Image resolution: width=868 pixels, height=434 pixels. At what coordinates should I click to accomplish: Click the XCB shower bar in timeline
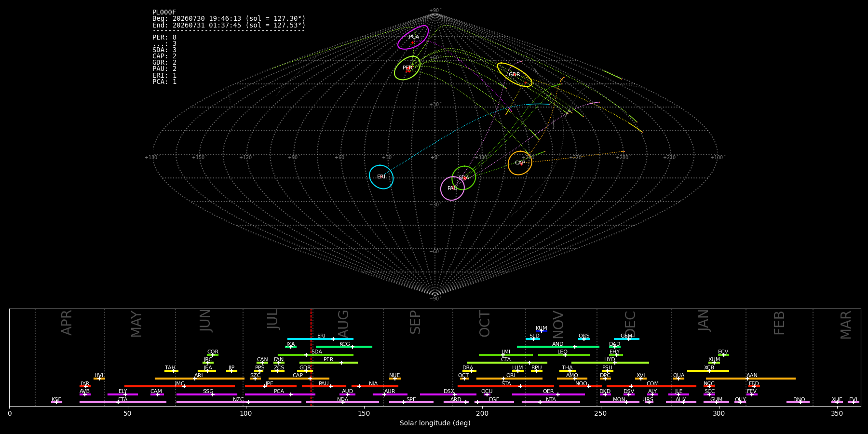point(708,371)
